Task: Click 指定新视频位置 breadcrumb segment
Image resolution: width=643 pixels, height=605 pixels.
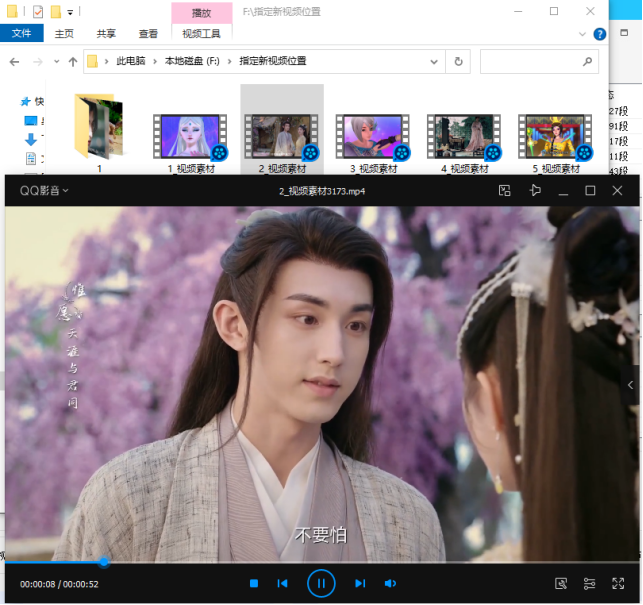Action: (273, 61)
